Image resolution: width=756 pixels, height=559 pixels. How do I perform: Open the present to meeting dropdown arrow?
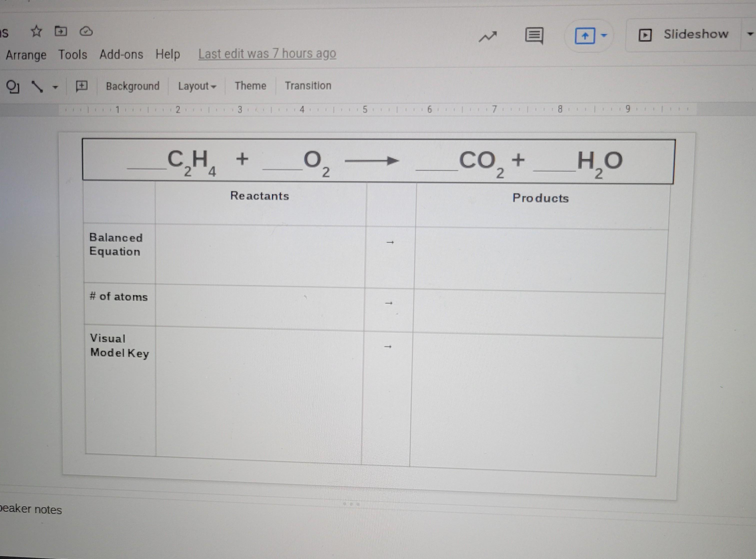pos(604,35)
